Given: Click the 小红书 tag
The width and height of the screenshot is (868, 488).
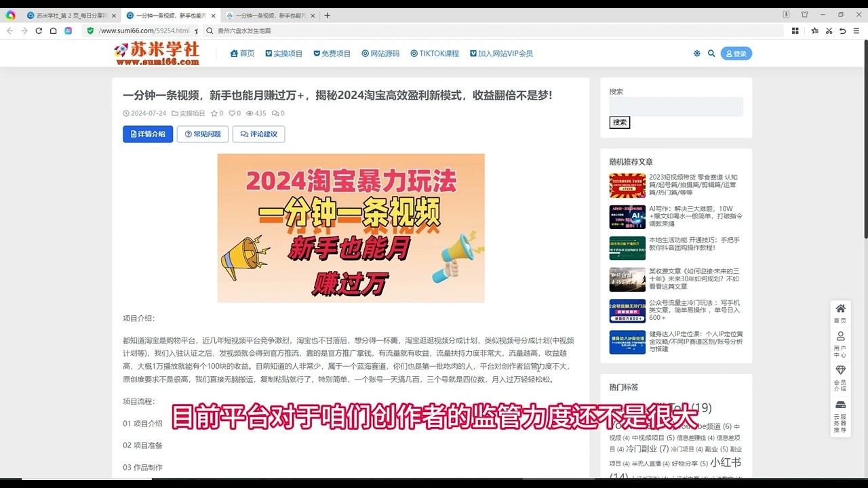Looking at the screenshot, I should (x=726, y=462).
